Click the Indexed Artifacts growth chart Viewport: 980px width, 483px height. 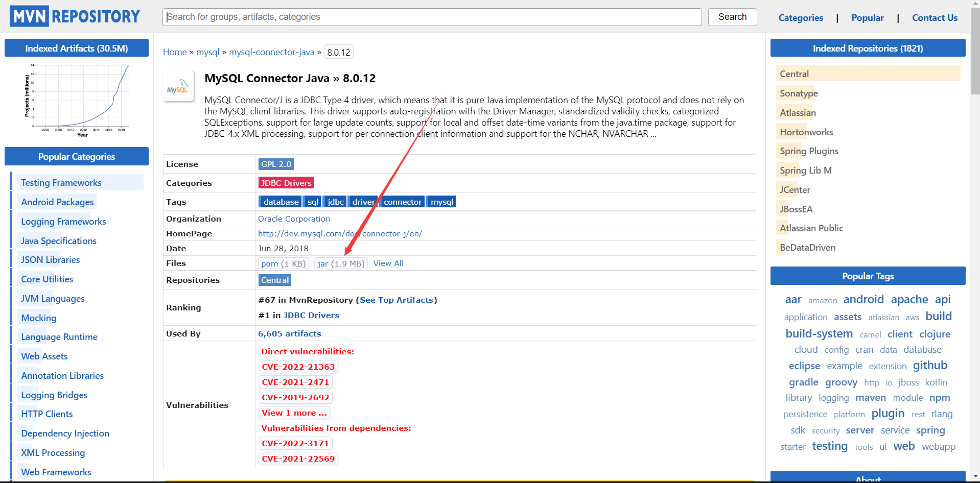[x=77, y=100]
